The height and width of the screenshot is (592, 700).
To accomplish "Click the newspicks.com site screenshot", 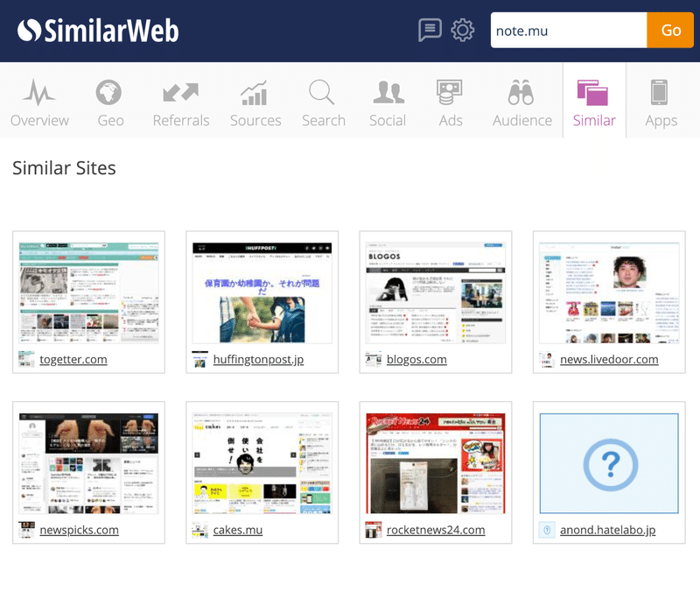I will pyautogui.click(x=89, y=463).
